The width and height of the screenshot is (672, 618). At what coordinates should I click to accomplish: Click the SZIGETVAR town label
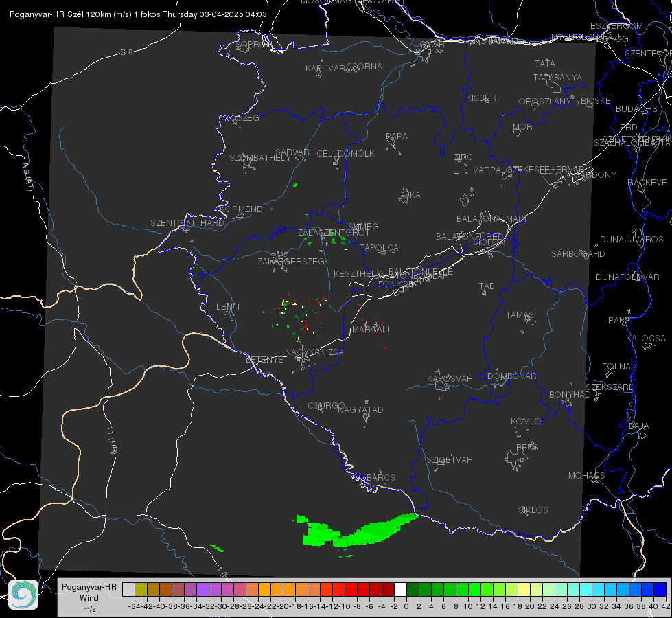[449, 459]
